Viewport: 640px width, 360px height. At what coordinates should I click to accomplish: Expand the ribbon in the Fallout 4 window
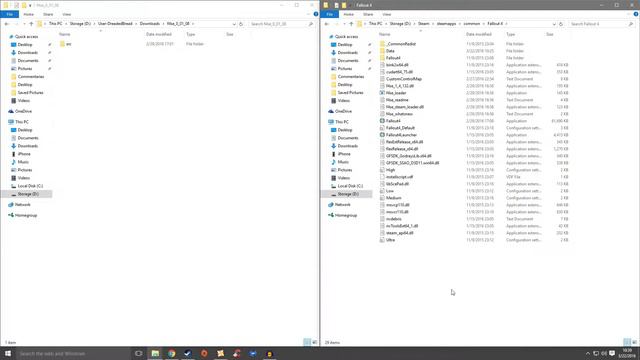629,14
